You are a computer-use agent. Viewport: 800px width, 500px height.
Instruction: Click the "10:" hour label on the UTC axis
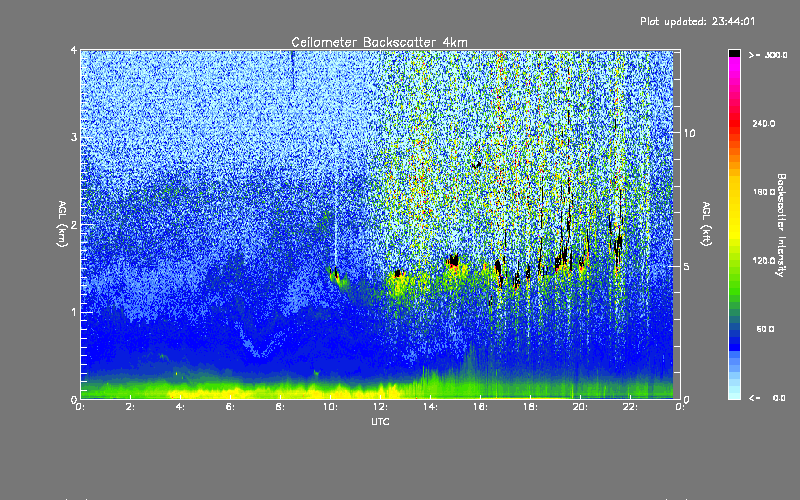click(x=330, y=407)
